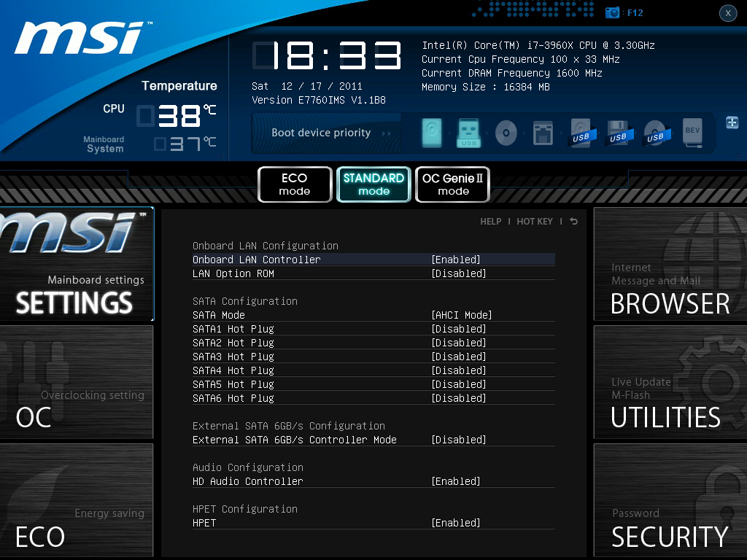The image size is (747, 560).
Task: Select the SATA5 Hot Plug label
Action: [233, 384]
